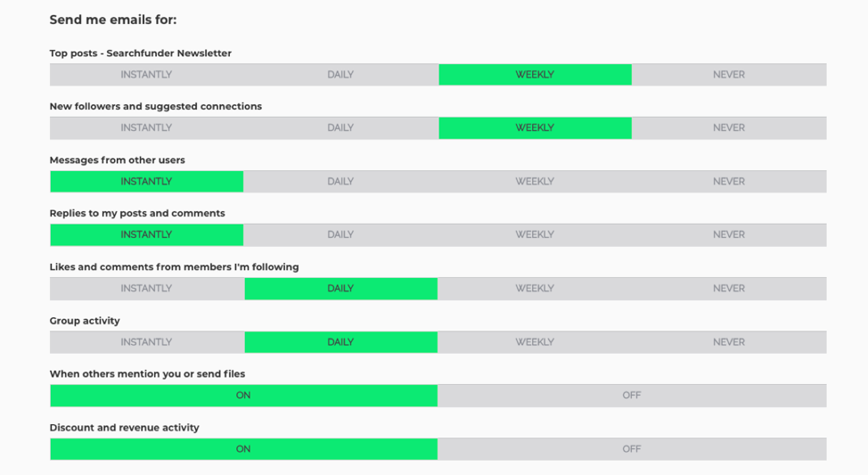This screenshot has height=475, width=868.
Task: Choose Daily for New followers and suggested connections
Action: (x=340, y=128)
